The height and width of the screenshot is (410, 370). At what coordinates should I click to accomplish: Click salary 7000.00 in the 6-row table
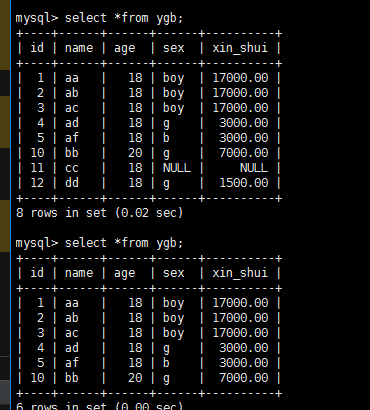(244, 378)
